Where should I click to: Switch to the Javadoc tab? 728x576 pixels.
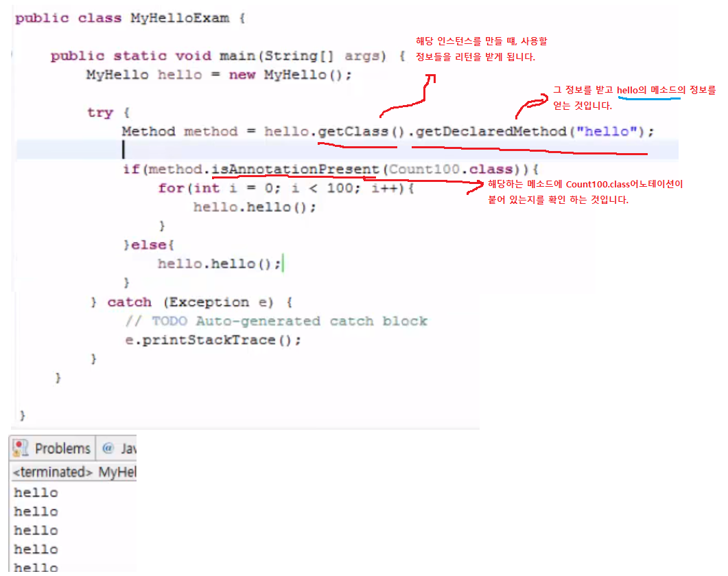tap(117, 448)
